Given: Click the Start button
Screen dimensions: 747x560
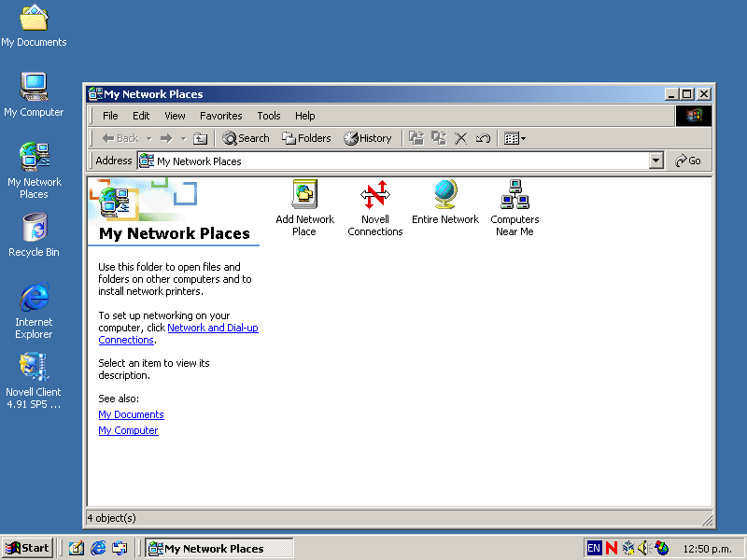Looking at the screenshot, I should tap(28, 548).
